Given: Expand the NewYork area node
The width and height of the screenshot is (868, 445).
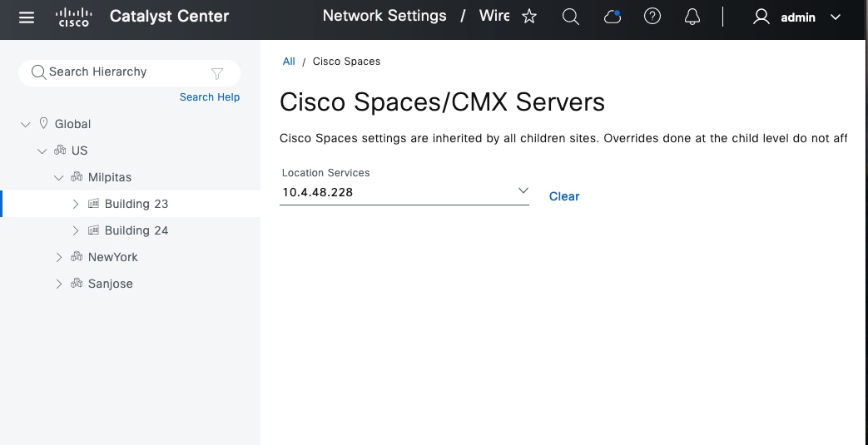Looking at the screenshot, I should point(59,257).
